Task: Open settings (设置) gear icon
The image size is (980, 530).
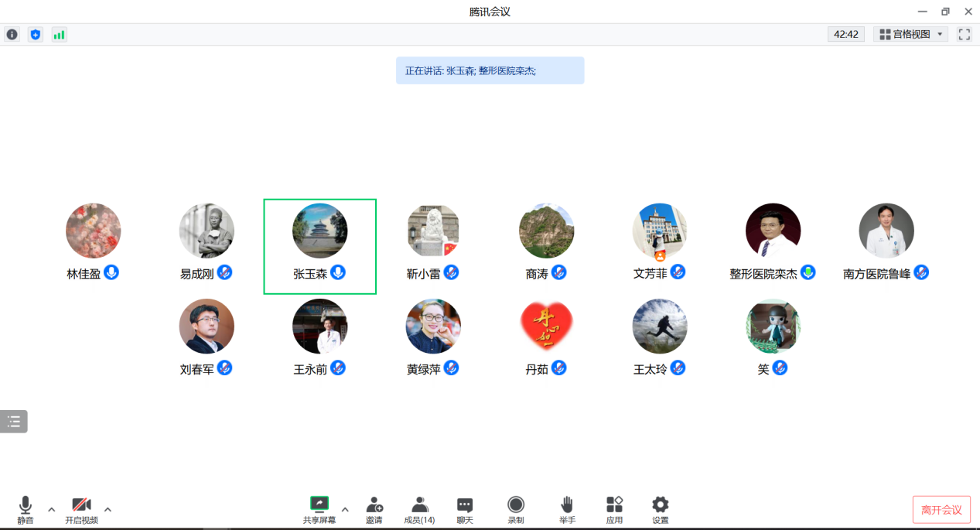Action: pyautogui.click(x=660, y=510)
